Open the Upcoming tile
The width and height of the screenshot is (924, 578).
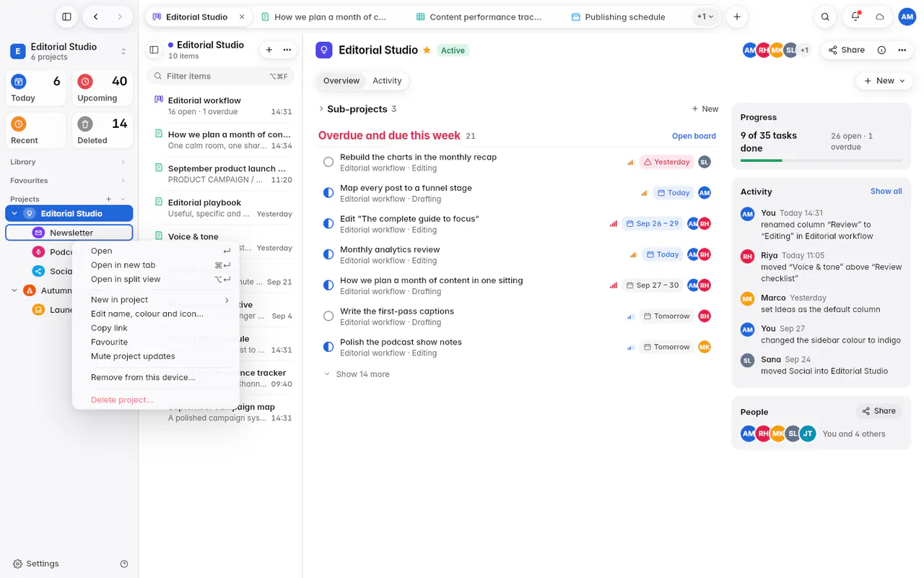pyautogui.click(x=103, y=89)
